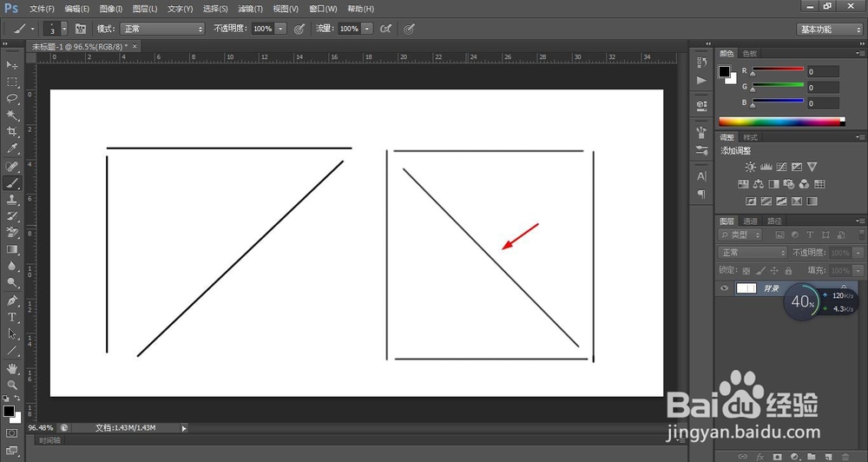Image resolution: width=868 pixels, height=462 pixels.
Task: Add a Brightness/Contrast adjustment (sun icon)
Action: [750, 167]
